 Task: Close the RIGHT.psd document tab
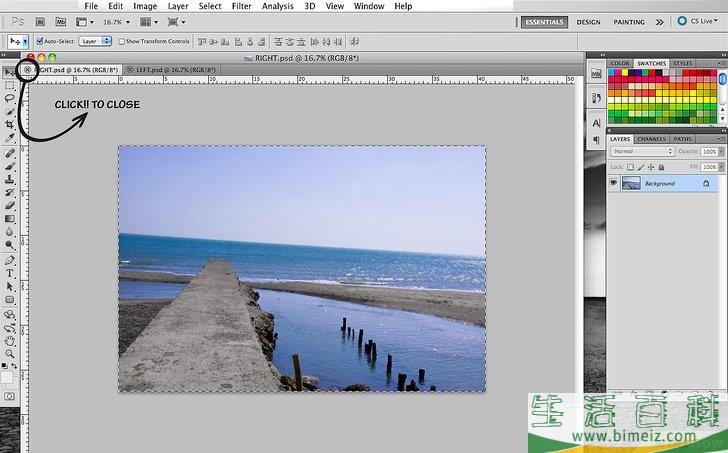click(x=28, y=70)
